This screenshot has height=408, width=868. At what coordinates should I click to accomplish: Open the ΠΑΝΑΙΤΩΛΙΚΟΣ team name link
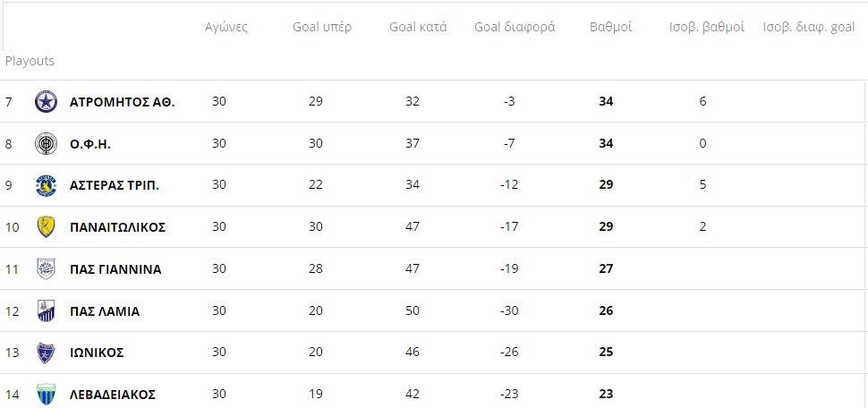coord(118,227)
